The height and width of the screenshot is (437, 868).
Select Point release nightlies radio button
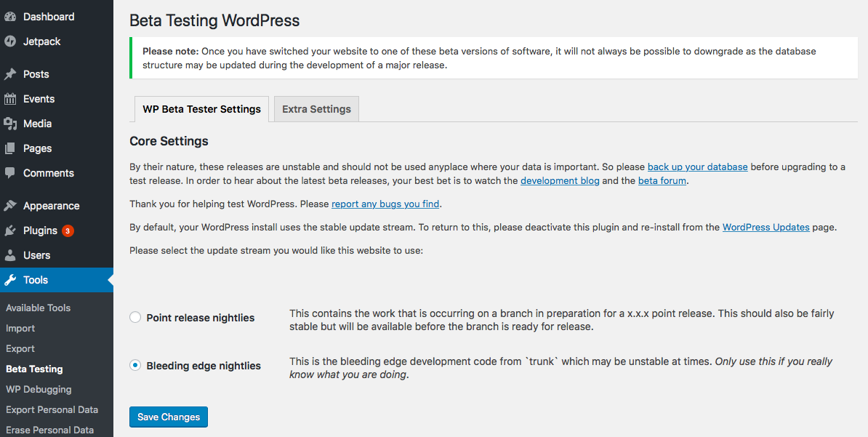pos(135,318)
